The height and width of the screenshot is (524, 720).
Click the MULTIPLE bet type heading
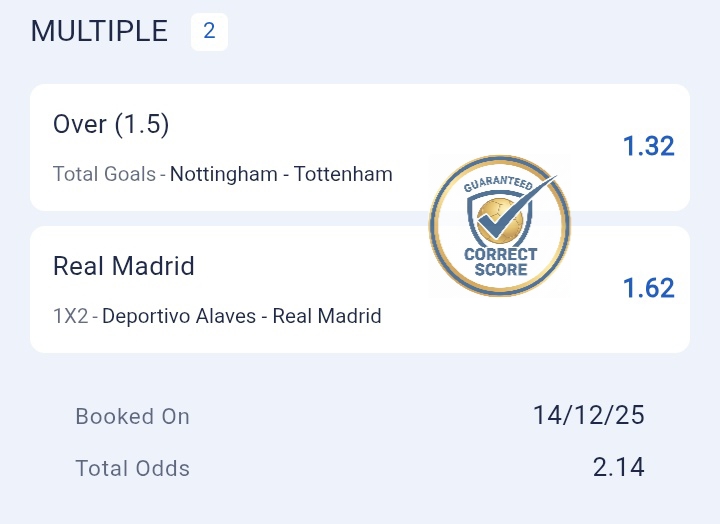99,31
